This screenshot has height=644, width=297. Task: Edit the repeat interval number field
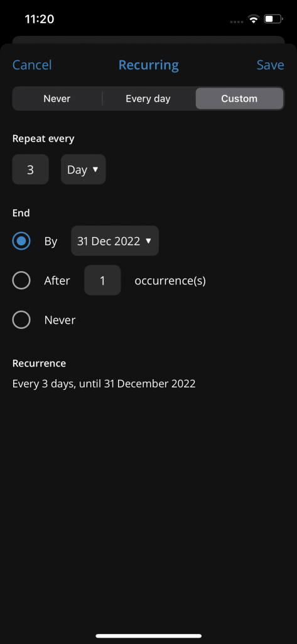tap(30, 169)
